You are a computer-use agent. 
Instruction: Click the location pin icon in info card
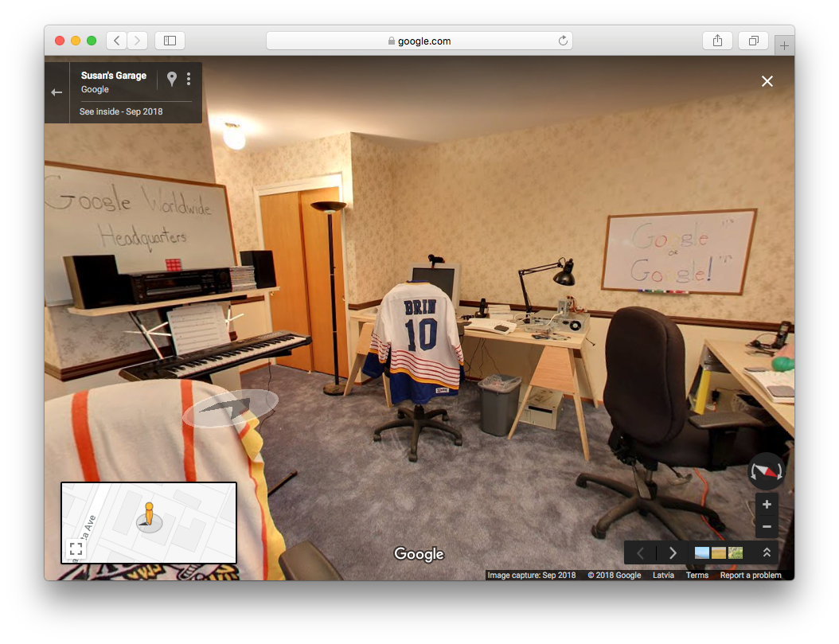(x=171, y=79)
